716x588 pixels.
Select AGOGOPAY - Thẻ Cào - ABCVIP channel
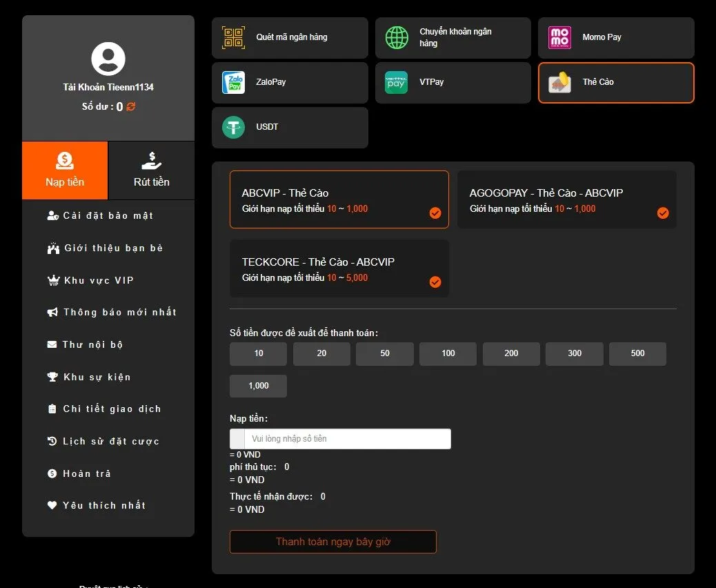click(566, 199)
